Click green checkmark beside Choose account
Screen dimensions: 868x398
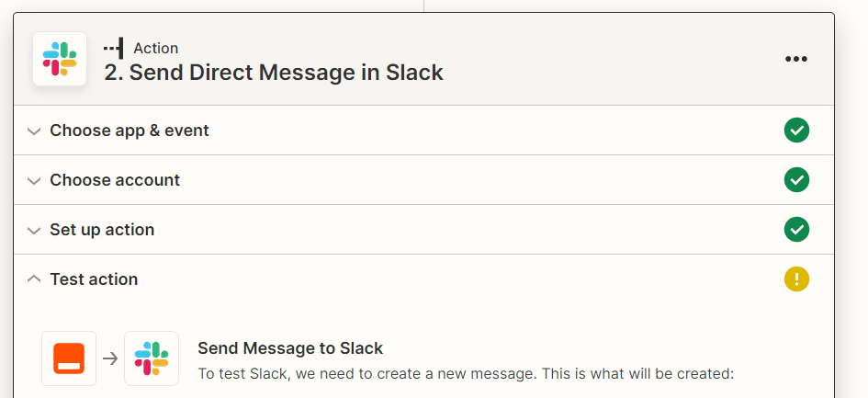click(x=796, y=180)
